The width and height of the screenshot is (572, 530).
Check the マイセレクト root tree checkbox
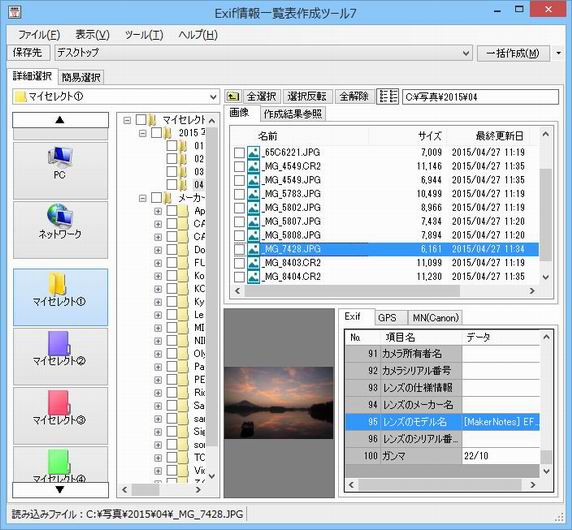pyautogui.click(x=141, y=120)
